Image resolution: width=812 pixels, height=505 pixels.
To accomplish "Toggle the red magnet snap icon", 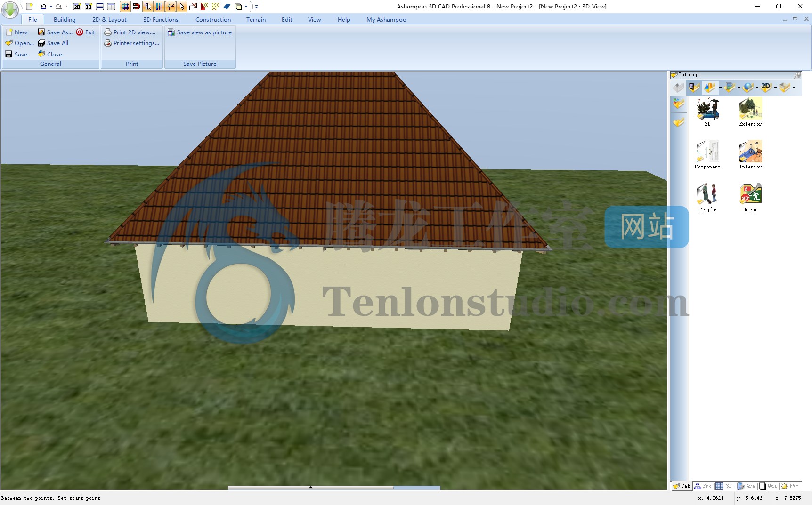I will [137, 7].
